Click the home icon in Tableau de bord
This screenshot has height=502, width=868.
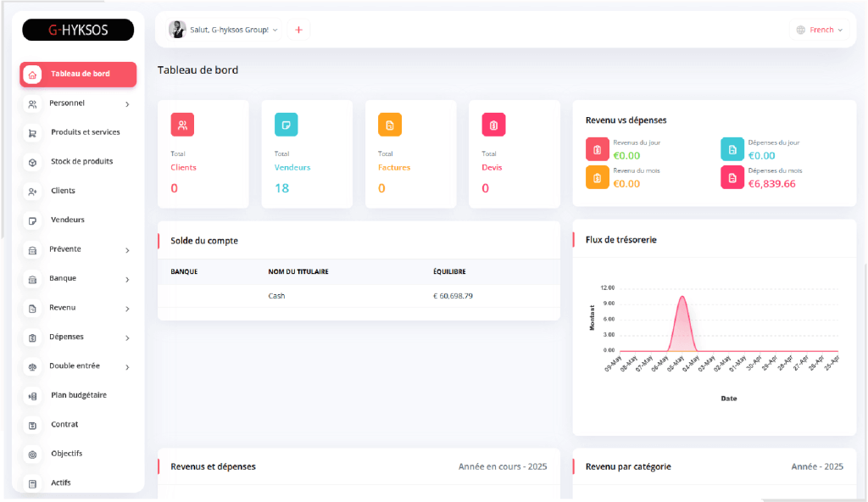point(32,75)
